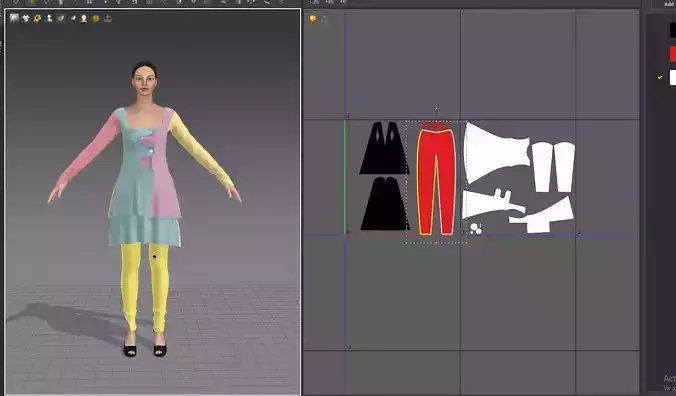
Task: Click the gold sphere icon in 3D toolbar
Action: tap(96, 19)
